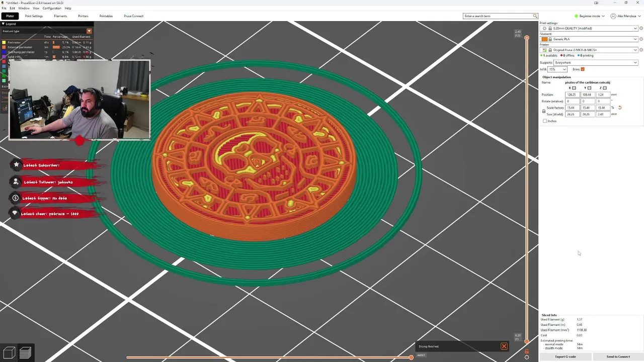Click the blue Overhang perimeter legend color
The image size is (644, 362).
pos(4,52)
